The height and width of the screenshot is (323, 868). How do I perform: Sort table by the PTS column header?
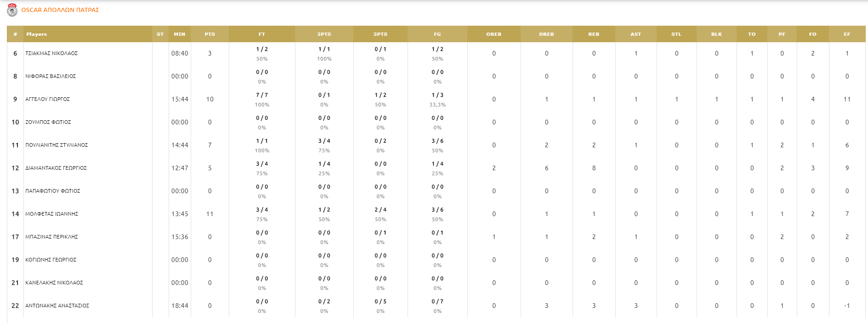coord(210,34)
